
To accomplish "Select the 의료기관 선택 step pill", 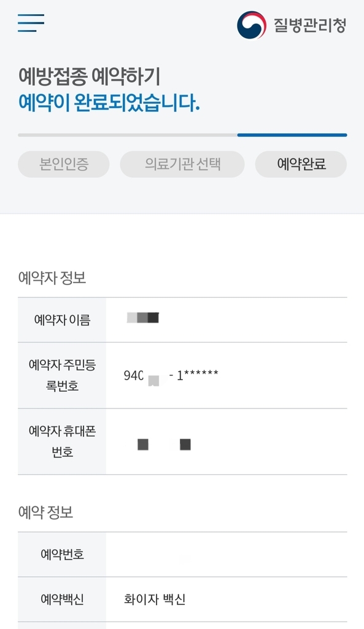I will click(x=182, y=164).
